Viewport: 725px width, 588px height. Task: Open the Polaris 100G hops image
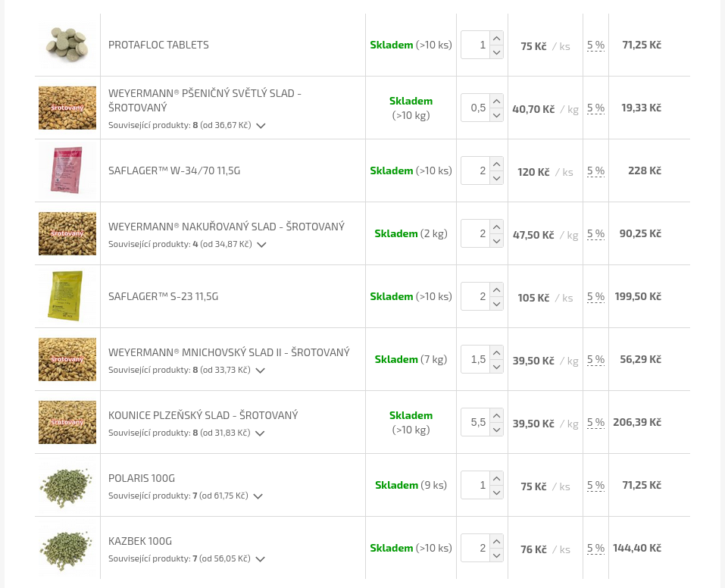pyautogui.click(x=67, y=485)
